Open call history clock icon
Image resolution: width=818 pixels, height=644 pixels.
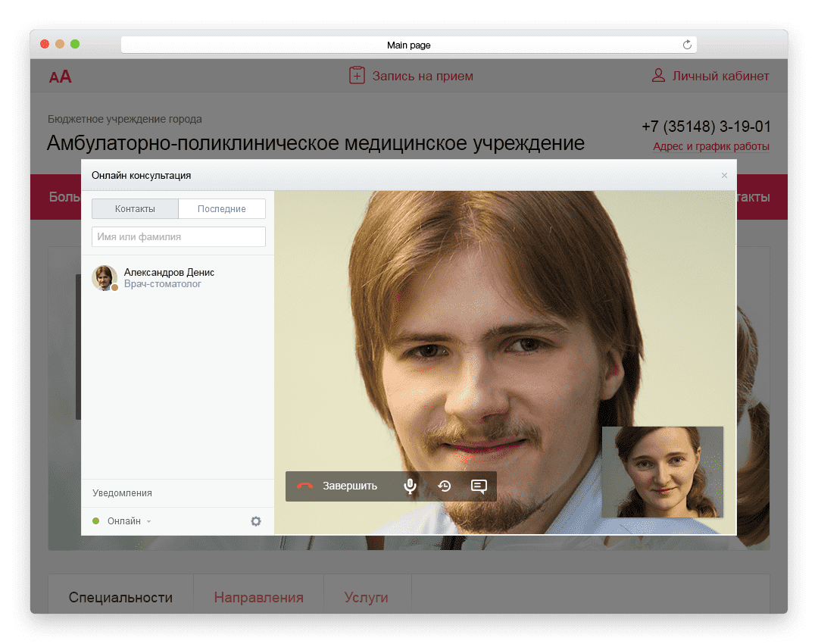445,486
